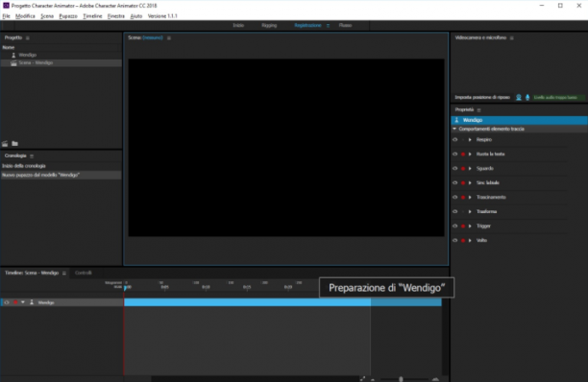The height and width of the screenshot is (382, 588).
Task: Switch to the Controlli tab
Action: click(84, 273)
